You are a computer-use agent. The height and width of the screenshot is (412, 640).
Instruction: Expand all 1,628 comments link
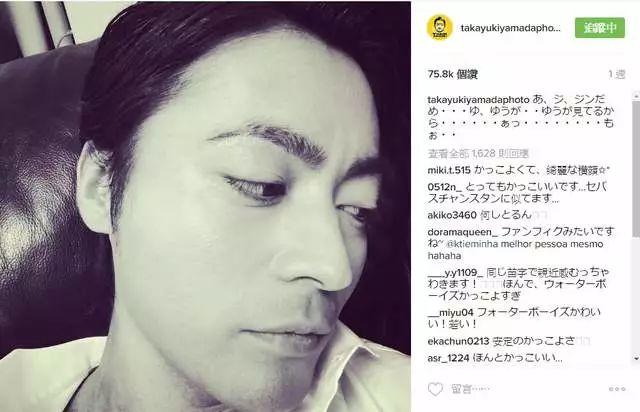click(x=478, y=154)
